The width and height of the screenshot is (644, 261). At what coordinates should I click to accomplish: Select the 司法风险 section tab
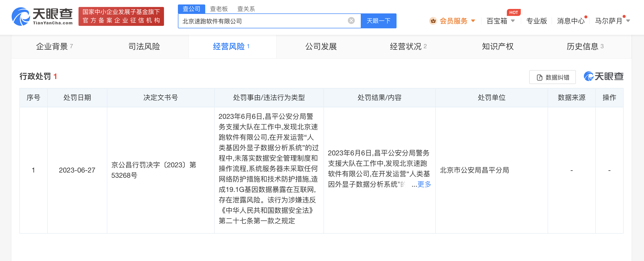144,46
